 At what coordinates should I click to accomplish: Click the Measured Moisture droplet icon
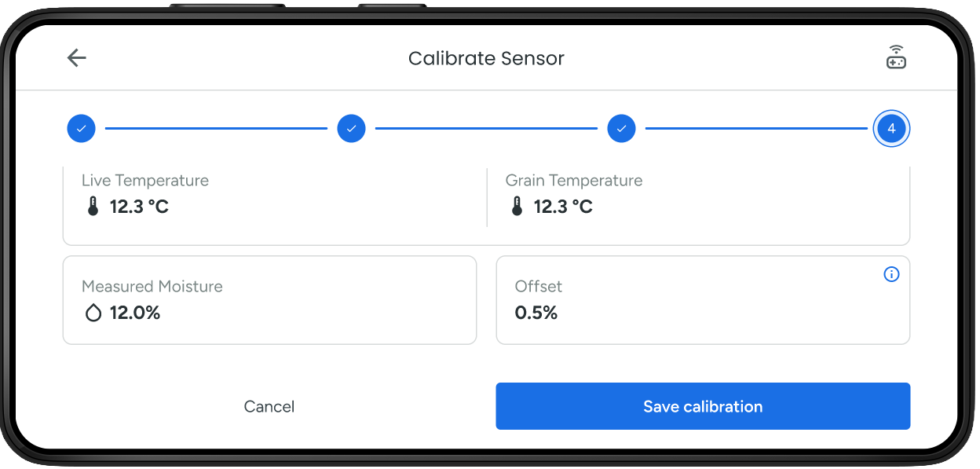point(93,313)
